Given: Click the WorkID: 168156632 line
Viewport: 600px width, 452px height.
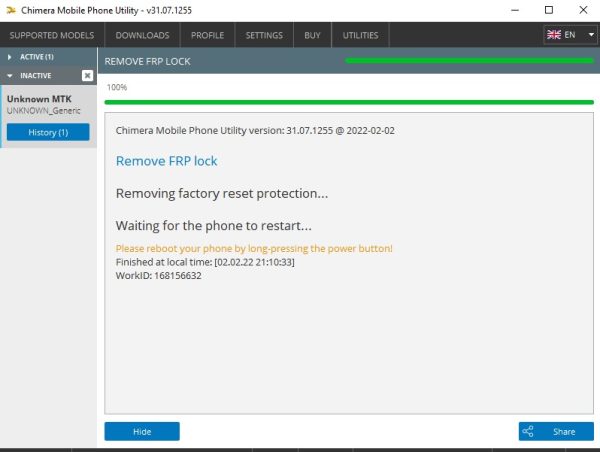Looking at the screenshot, I should (x=158, y=276).
